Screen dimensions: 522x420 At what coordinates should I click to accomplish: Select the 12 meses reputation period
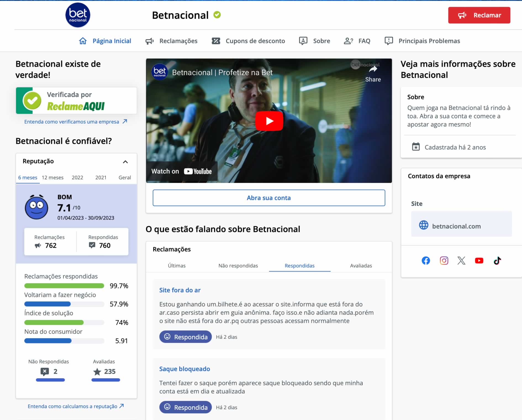pos(52,177)
